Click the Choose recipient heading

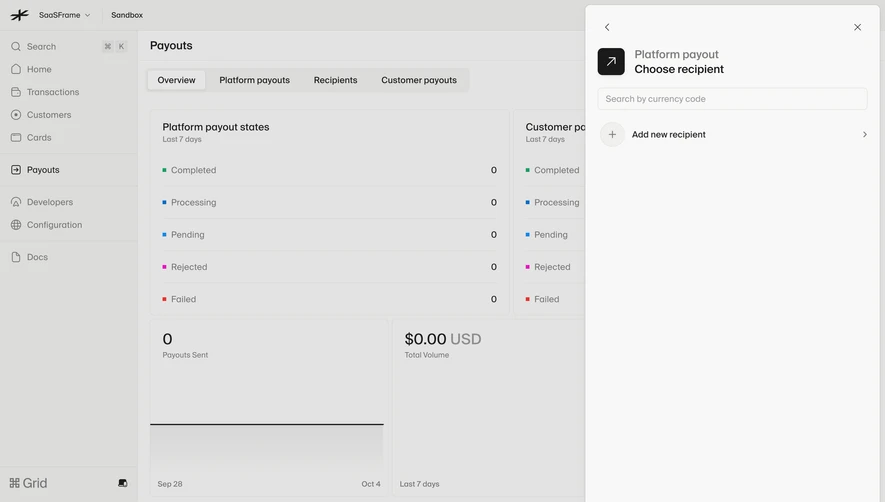pos(679,69)
